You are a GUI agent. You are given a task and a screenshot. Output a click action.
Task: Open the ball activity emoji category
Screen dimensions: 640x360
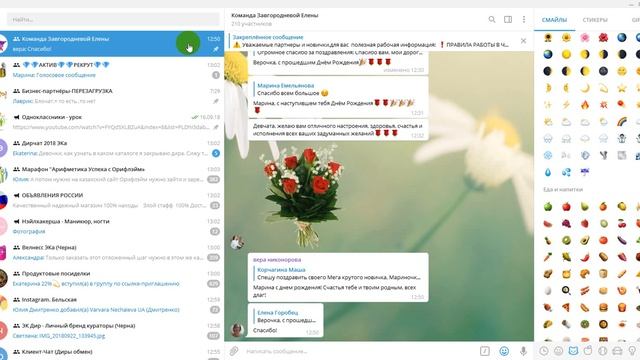602,351
